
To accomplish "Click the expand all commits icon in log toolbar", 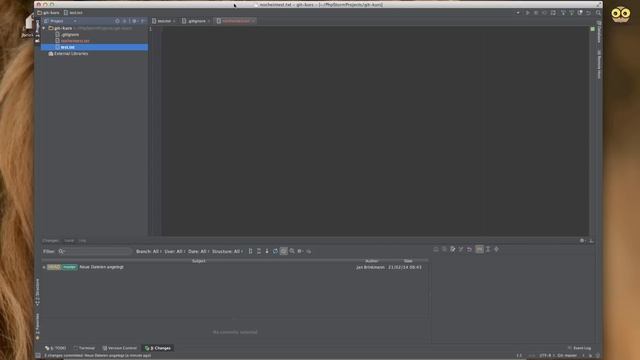I will click(250, 251).
